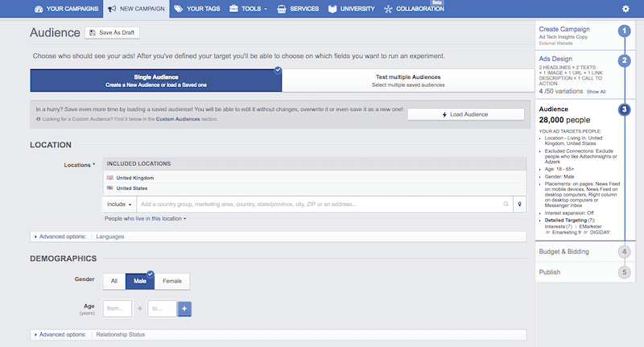Viewport: 644px width, 347px height.
Task: Select the Single Audience option
Action: pyautogui.click(x=156, y=81)
